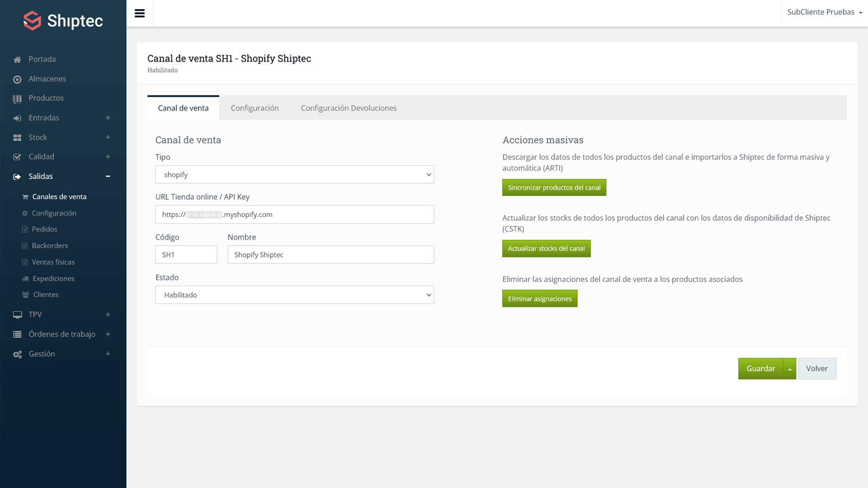Open the Tipo dropdown showing shopify
Viewport: 868px width, 488px height.
(x=295, y=174)
